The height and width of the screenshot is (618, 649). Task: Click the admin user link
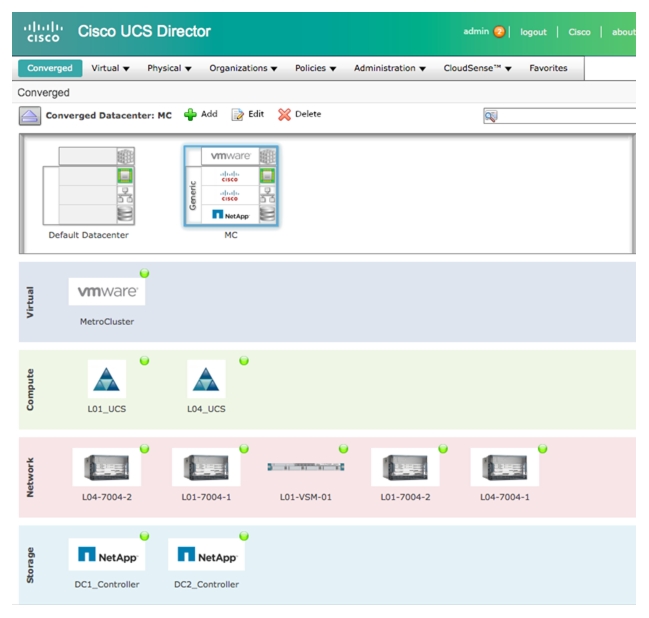pos(476,32)
